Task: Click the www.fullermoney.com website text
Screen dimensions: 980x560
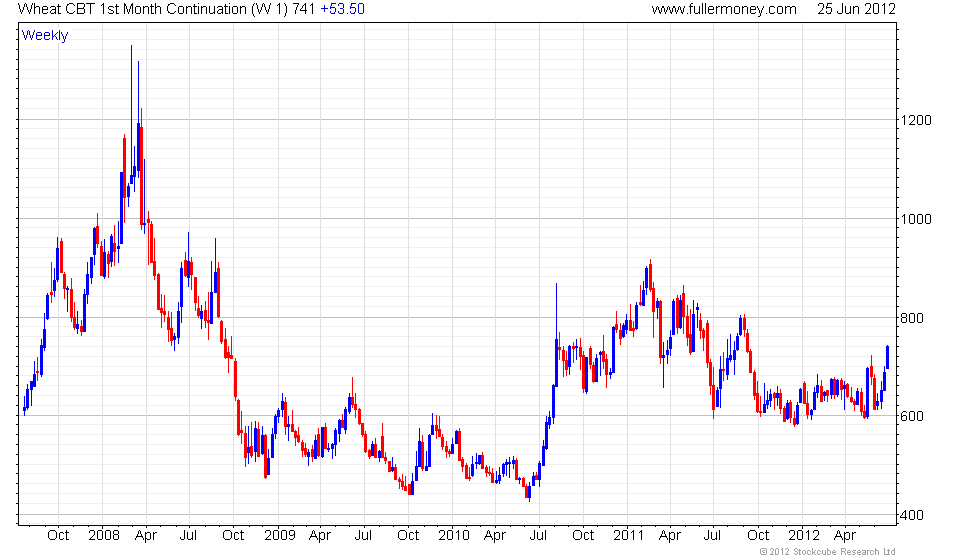Action: 724,9
